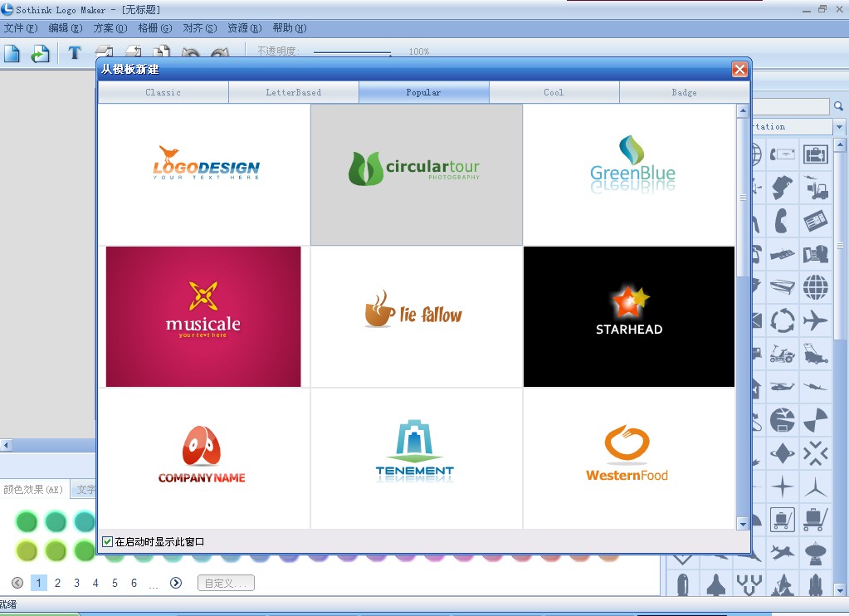Click the magnifier search icon in resources panel
Screen dimensions: 849x616
coord(839,106)
